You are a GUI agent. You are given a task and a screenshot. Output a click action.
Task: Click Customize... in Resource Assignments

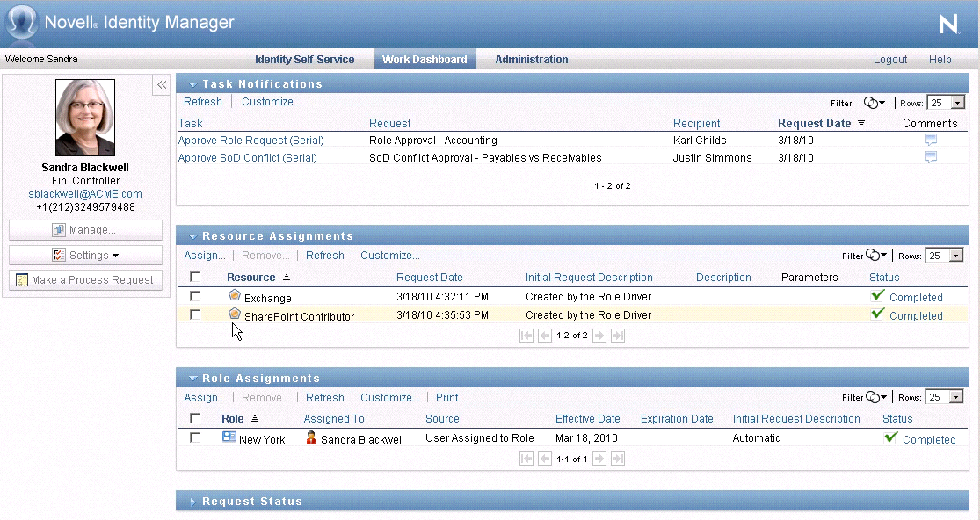pyautogui.click(x=390, y=256)
